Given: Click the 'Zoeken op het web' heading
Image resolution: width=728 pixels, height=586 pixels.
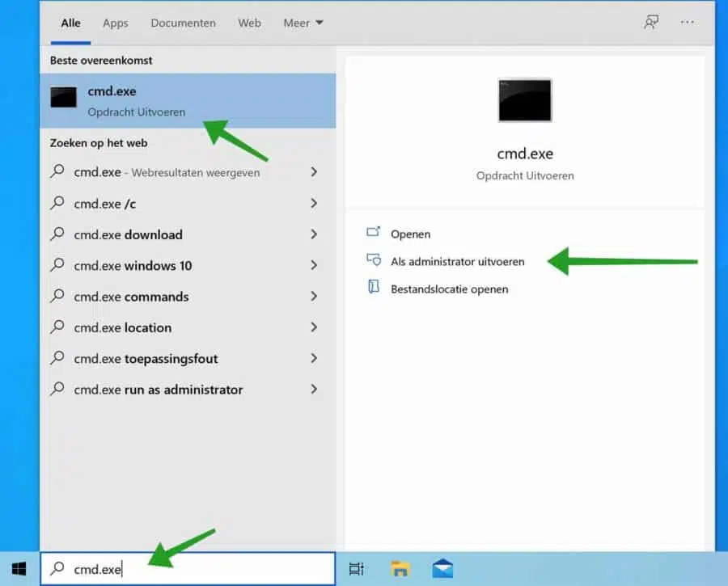Looking at the screenshot, I should 99,143.
